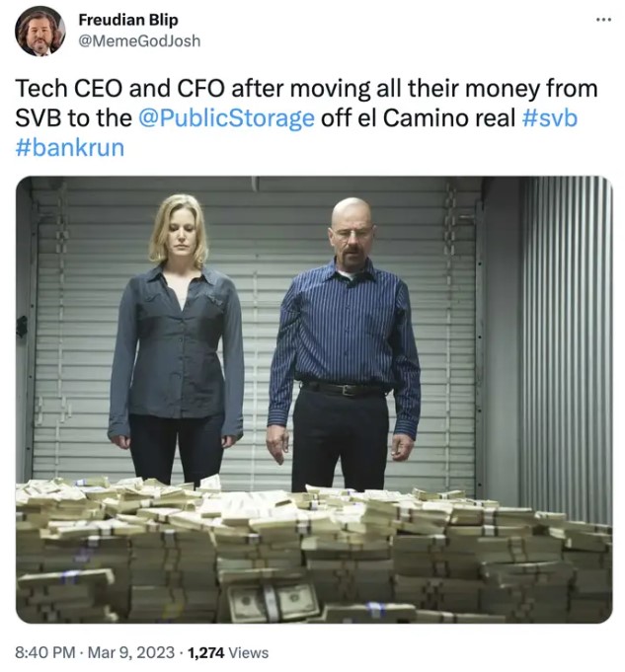625x672 pixels.
Task: Open the tweet's three-dot more options menu
Action: click(x=604, y=20)
